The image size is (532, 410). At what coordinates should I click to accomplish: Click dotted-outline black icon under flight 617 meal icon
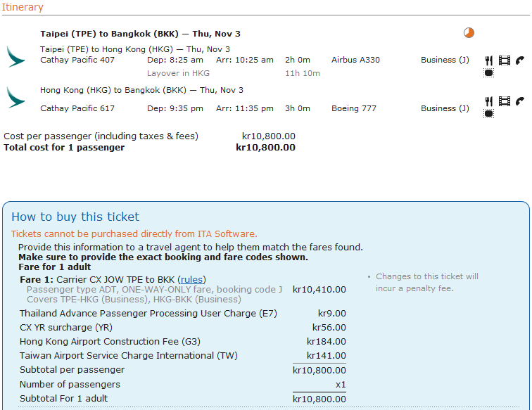click(489, 113)
